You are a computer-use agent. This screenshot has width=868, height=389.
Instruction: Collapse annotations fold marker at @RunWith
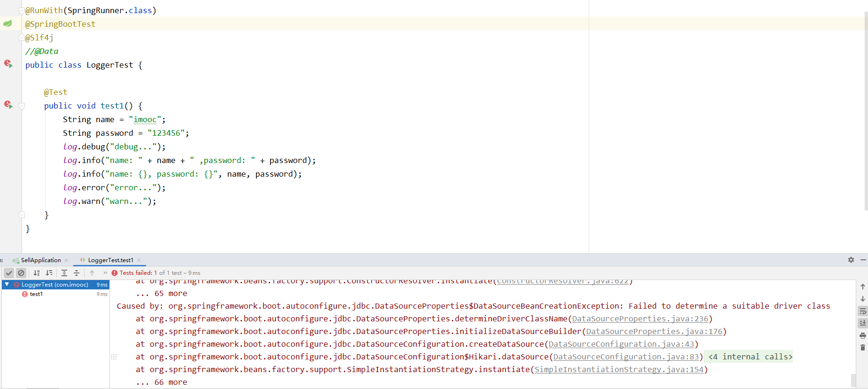point(22,10)
